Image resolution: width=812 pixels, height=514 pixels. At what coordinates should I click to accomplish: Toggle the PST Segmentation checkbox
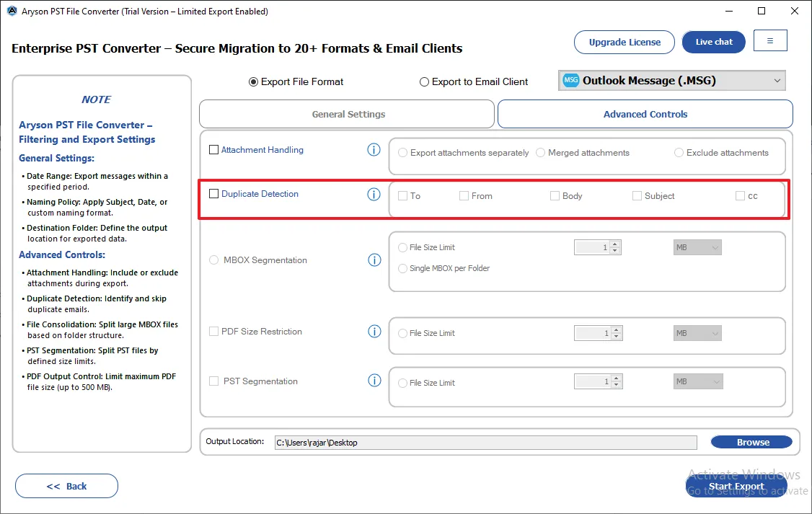(x=213, y=381)
